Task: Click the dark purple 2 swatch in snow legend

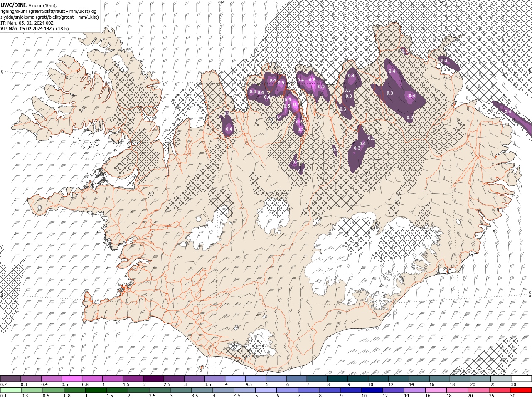Action: (153, 379)
